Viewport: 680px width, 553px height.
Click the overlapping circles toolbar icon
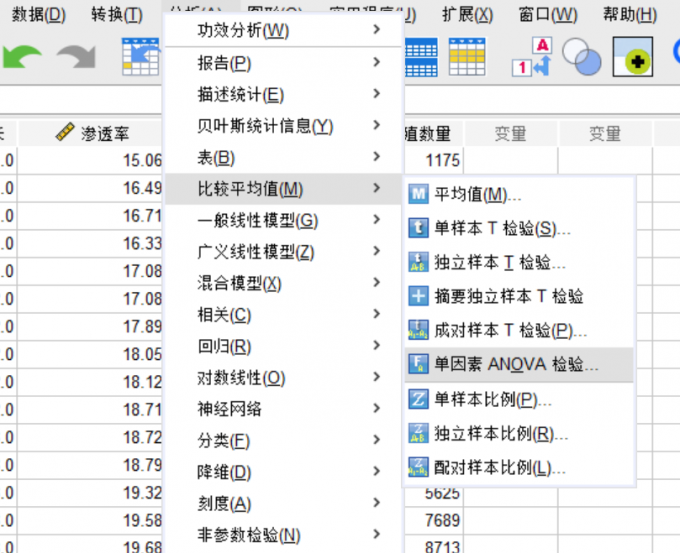pos(582,57)
